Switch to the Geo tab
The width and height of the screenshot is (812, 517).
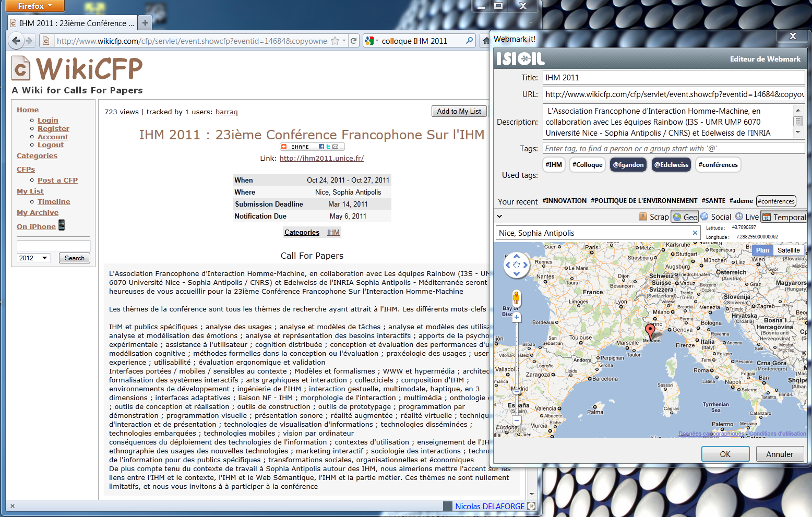coord(685,217)
